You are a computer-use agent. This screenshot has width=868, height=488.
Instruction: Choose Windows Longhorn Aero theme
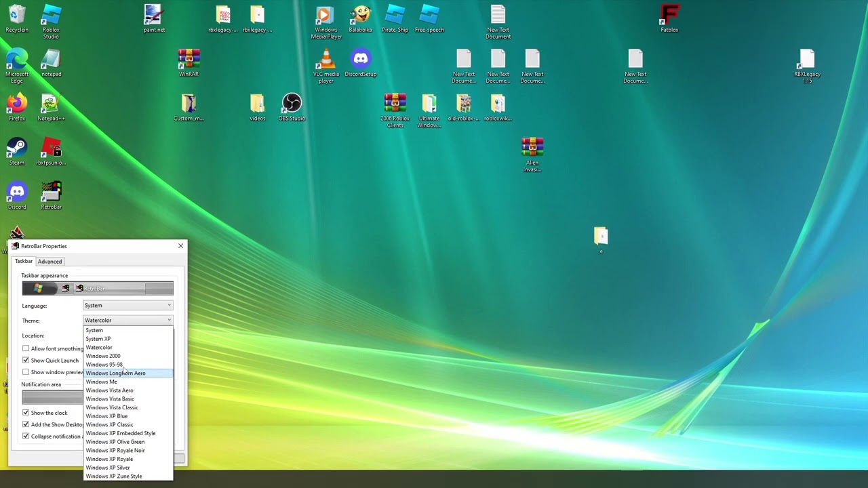[128, 373]
